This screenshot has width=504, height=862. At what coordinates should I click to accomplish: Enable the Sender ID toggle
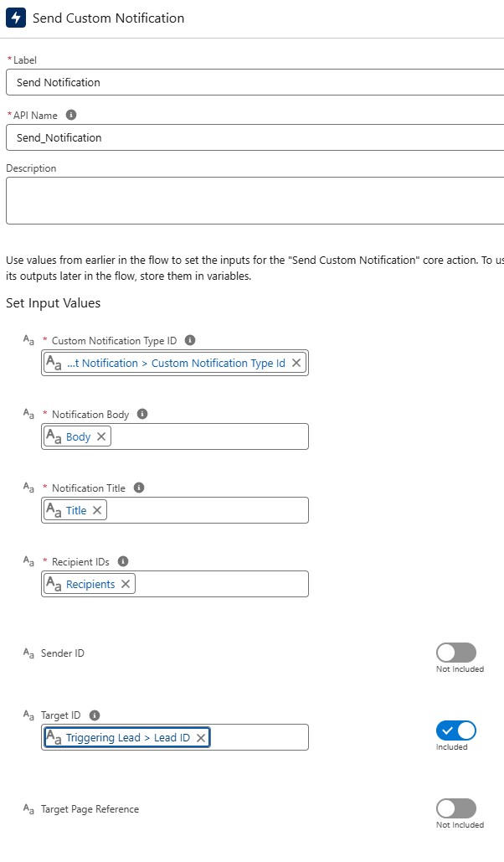point(455,653)
